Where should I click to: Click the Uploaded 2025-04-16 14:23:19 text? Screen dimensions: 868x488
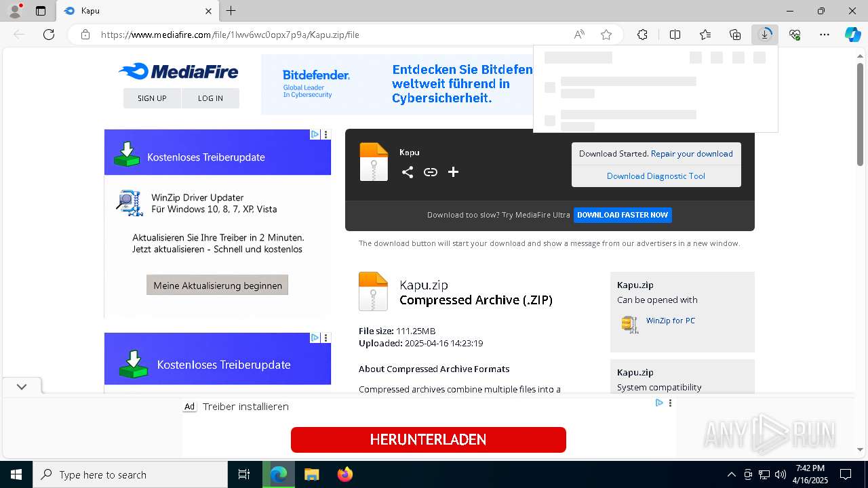click(420, 344)
